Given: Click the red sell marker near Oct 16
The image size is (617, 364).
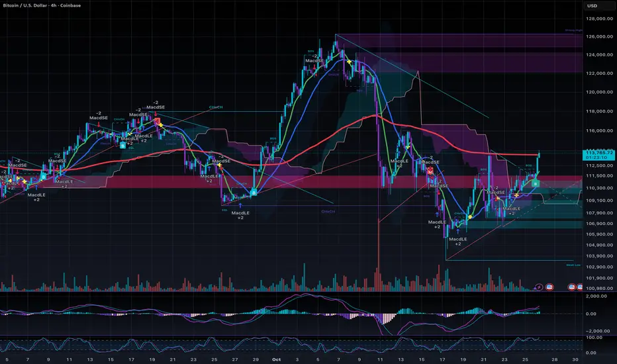Looking at the screenshot, I should coord(430,170).
